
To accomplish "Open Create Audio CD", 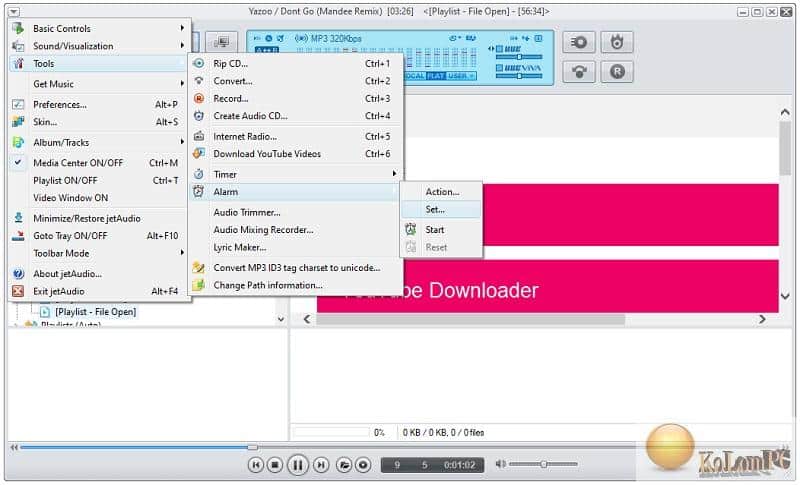I will tap(295, 116).
